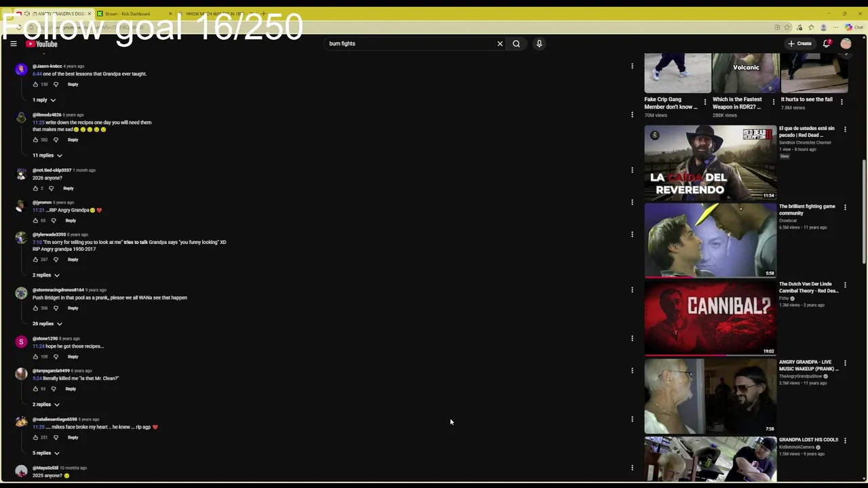
Task: Open 'The brilliant fighting game community' video title
Action: (x=807, y=209)
